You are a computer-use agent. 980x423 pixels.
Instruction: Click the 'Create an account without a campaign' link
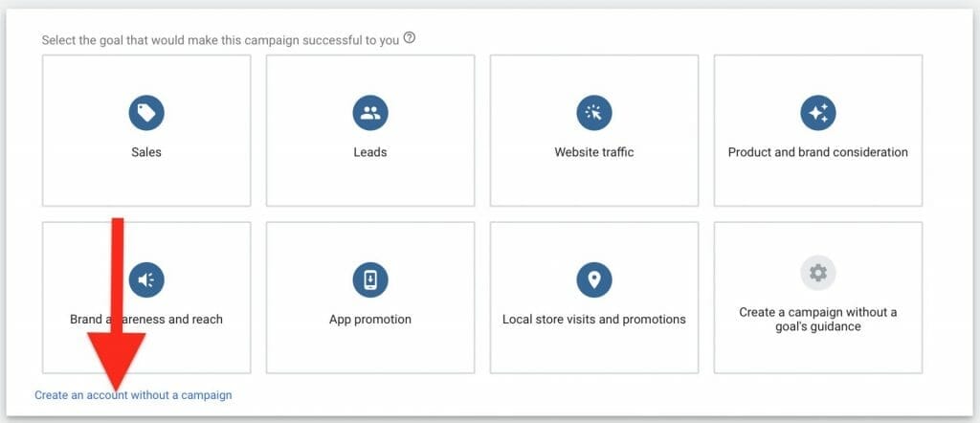coord(133,394)
